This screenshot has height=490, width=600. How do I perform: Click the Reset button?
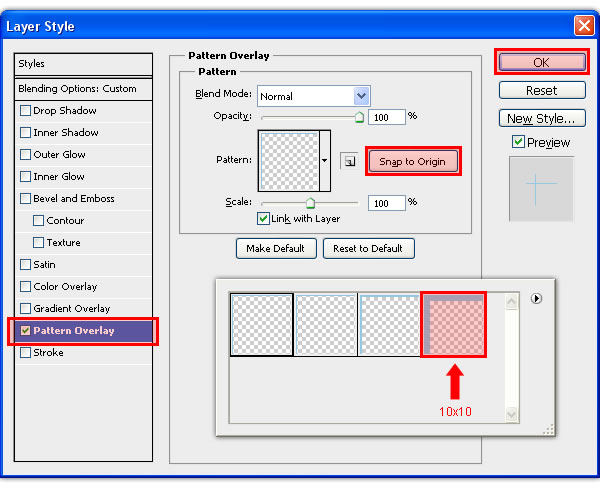pos(542,91)
